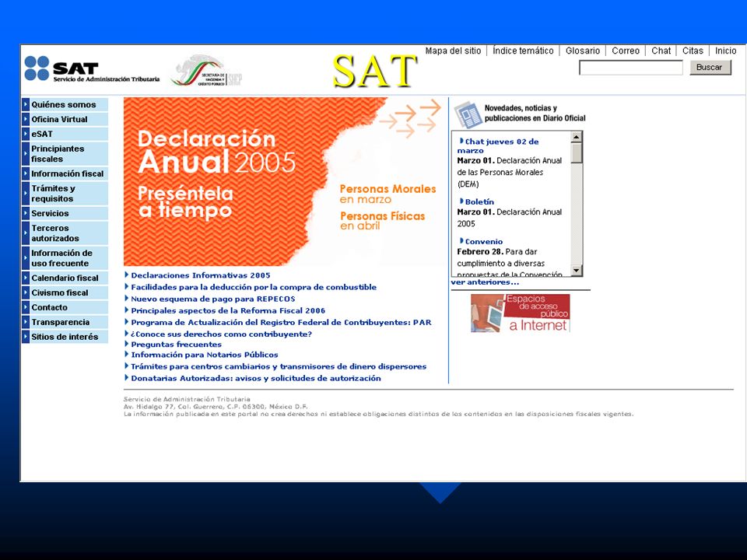Click the SAT logo with blue circles
This screenshot has width=747, height=560.
pos(92,69)
